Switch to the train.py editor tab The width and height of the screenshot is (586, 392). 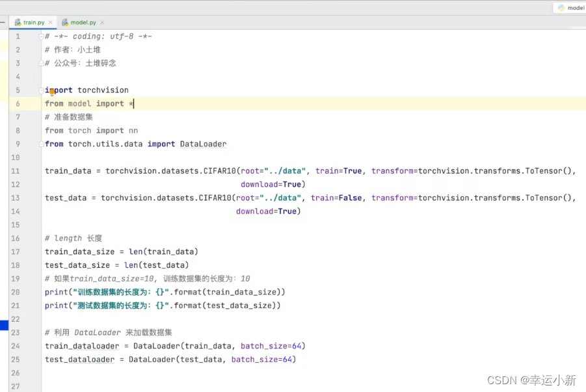click(33, 23)
